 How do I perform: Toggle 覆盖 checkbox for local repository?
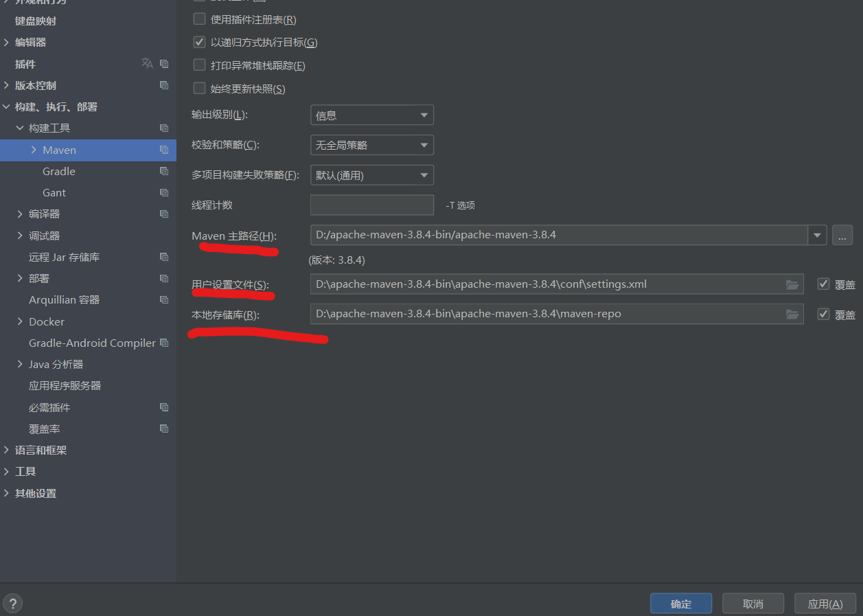(823, 315)
